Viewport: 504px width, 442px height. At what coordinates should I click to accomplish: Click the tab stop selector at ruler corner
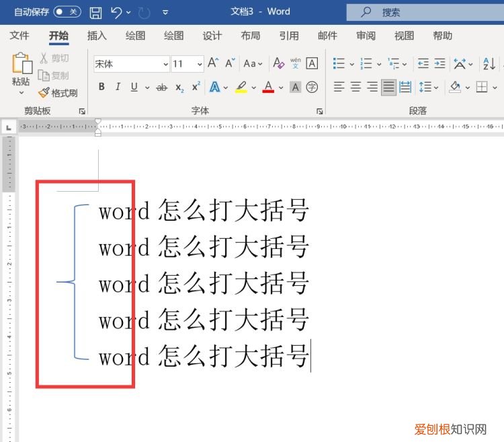click(x=9, y=128)
